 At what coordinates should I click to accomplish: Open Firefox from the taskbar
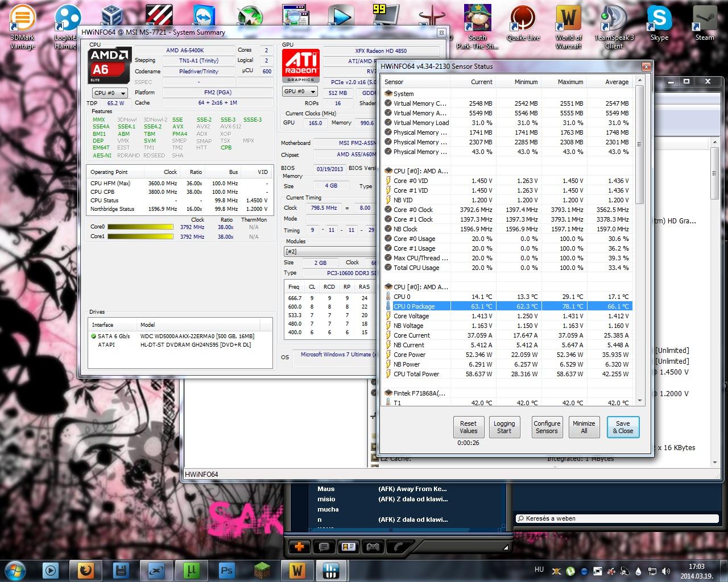[86, 570]
